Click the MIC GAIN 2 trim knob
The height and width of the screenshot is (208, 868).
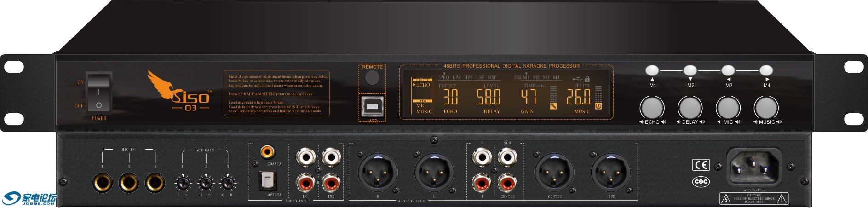206,184
